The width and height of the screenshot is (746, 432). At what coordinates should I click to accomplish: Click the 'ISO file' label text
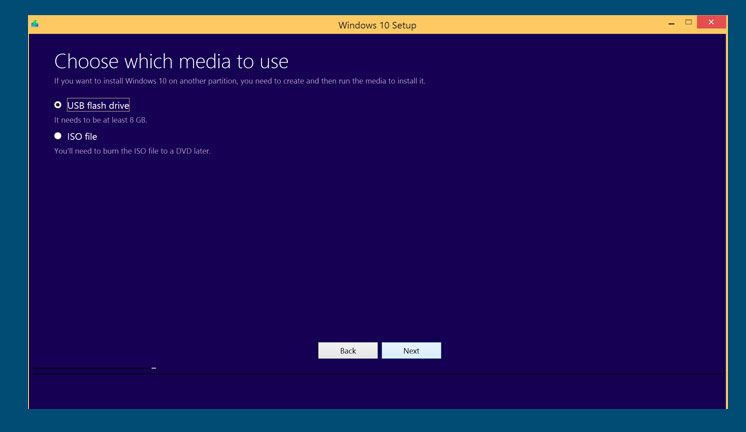click(82, 137)
